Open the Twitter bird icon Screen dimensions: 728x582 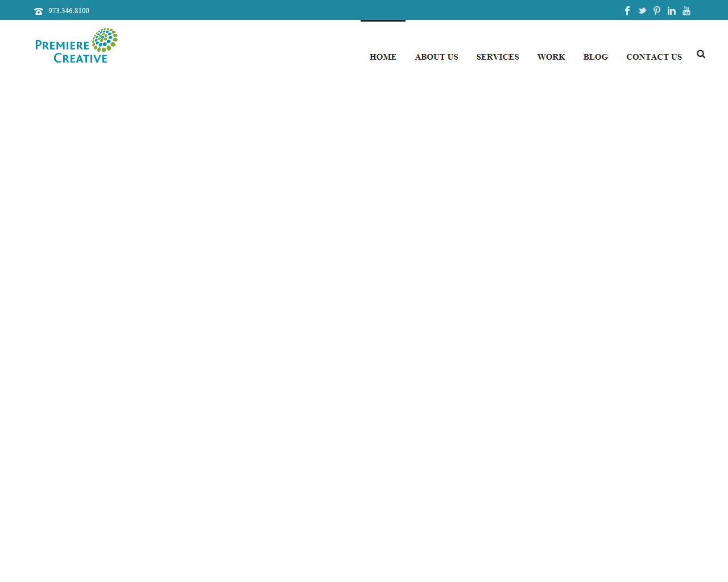click(x=642, y=11)
